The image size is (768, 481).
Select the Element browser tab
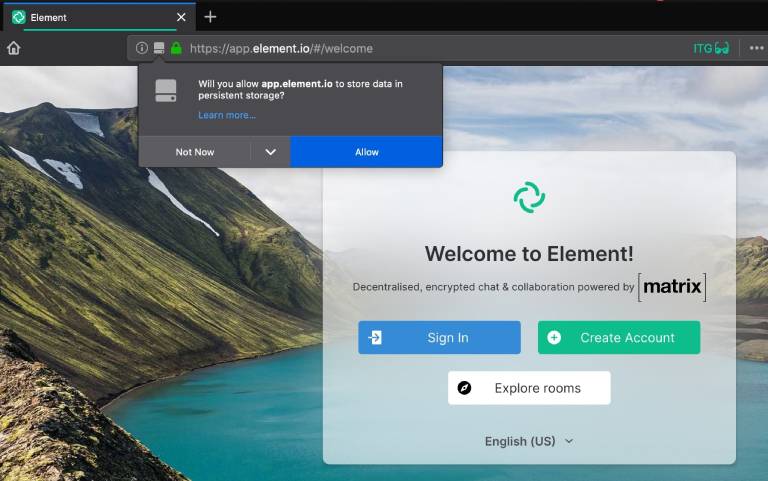point(100,17)
